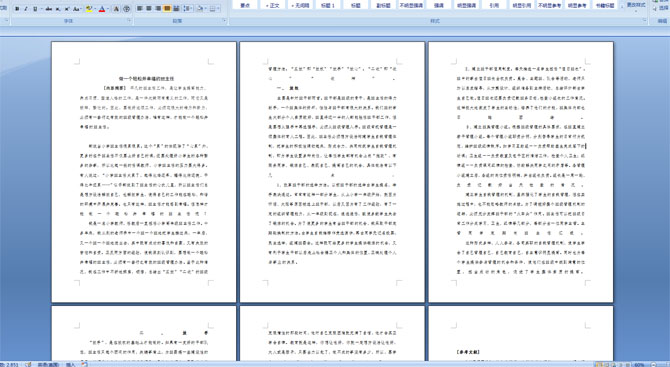This screenshot has width=670, height=367.
Task: Apply subscript formatting
Action: [x=58, y=9]
